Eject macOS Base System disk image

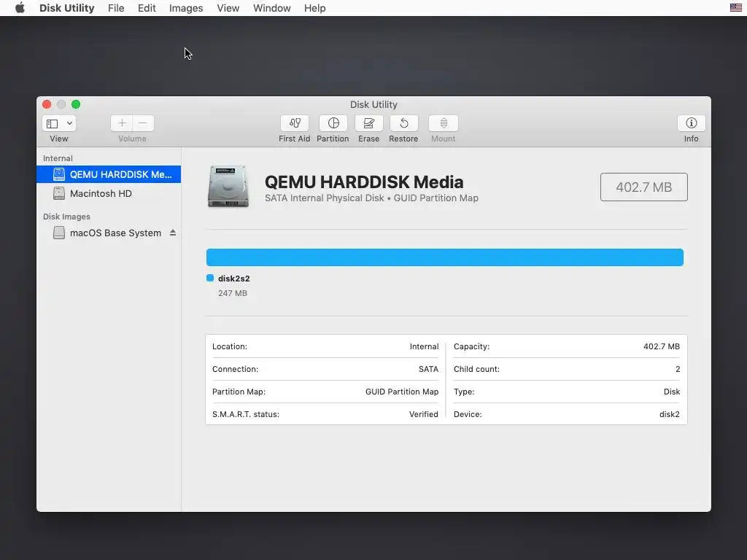173,233
